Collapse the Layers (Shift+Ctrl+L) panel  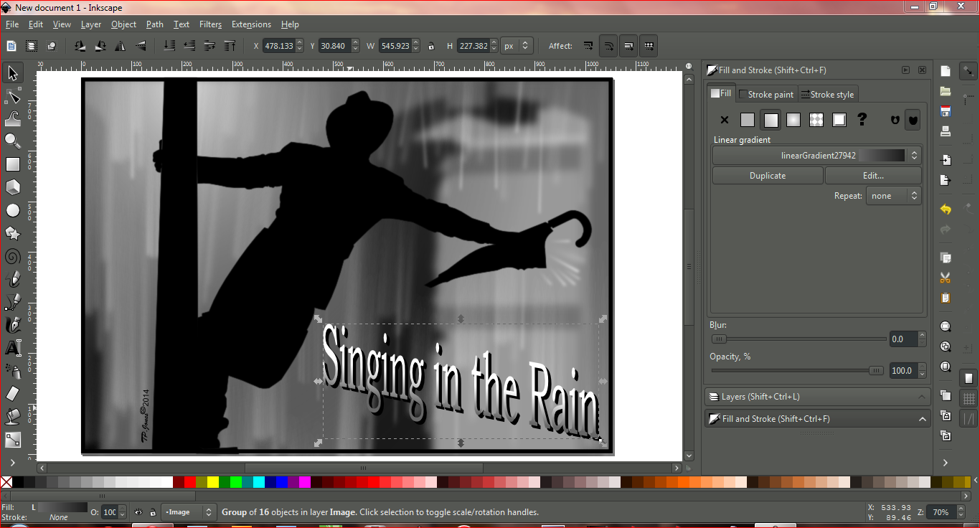point(922,397)
